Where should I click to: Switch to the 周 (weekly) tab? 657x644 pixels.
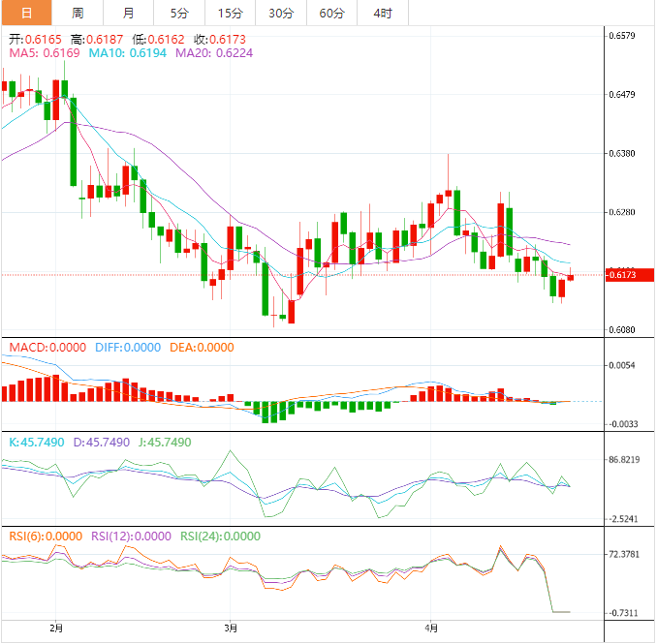point(78,13)
